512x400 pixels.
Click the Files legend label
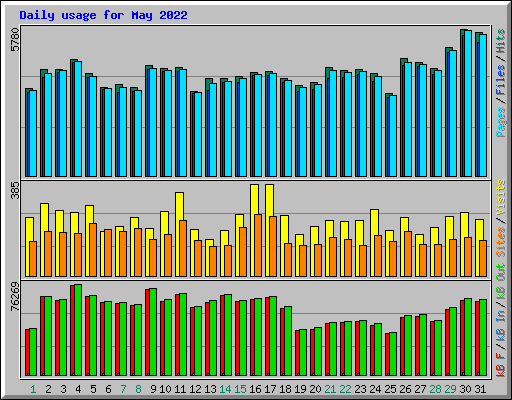(501, 81)
